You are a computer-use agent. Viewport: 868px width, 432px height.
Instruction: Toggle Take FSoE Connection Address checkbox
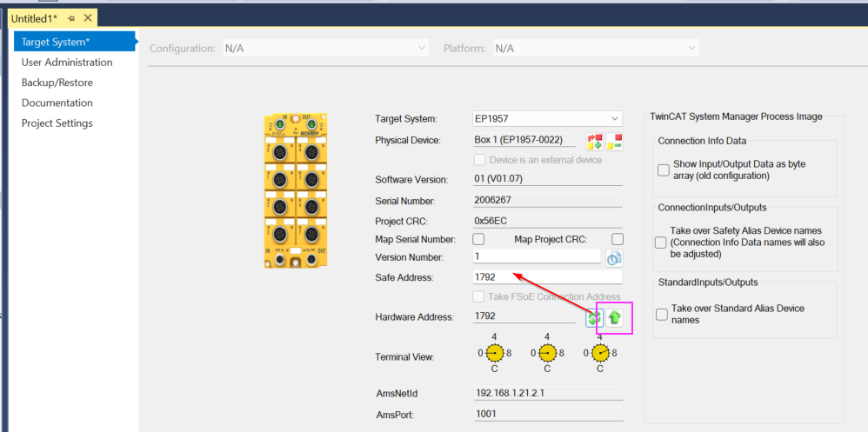[x=478, y=297]
